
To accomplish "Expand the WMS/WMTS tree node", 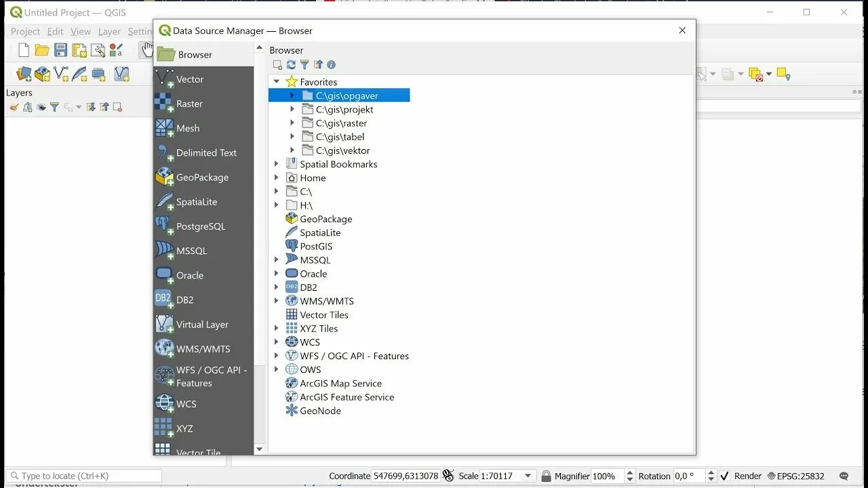I will pyautogui.click(x=277, y=301).
